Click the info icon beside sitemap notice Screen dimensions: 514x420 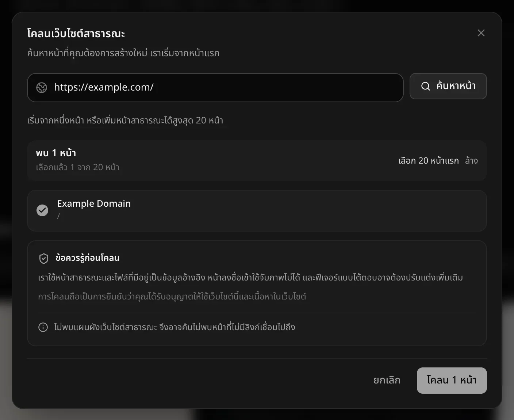[x=43, y=327]
